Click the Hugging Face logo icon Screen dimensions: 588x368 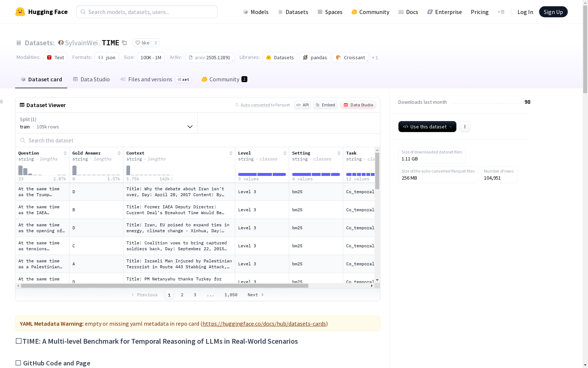pos(20,12)
